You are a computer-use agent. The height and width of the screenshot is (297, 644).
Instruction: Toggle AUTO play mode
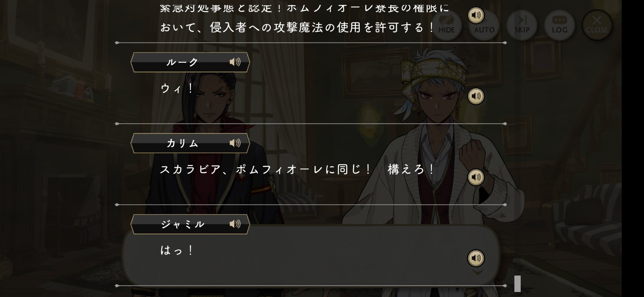coord(484,25)
